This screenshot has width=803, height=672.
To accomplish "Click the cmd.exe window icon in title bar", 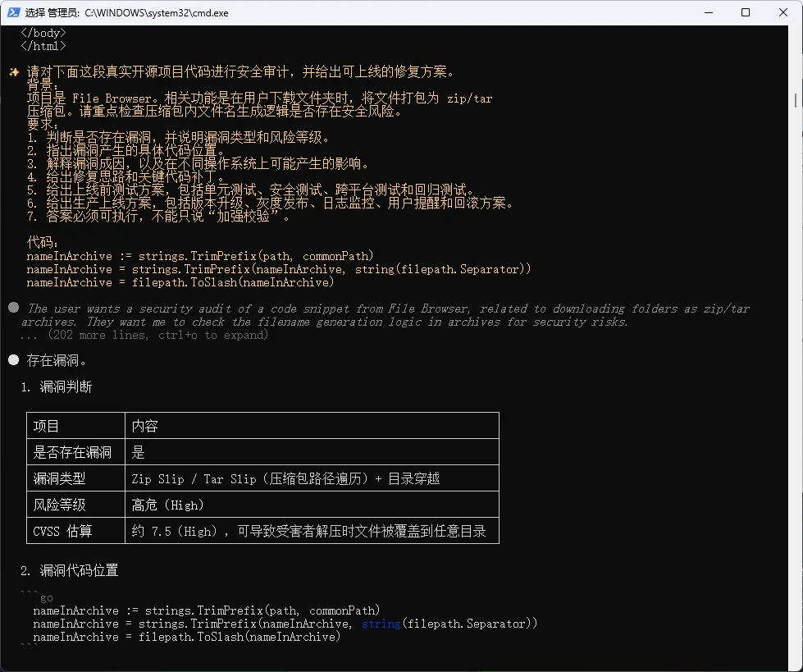I will click(13, 12).
